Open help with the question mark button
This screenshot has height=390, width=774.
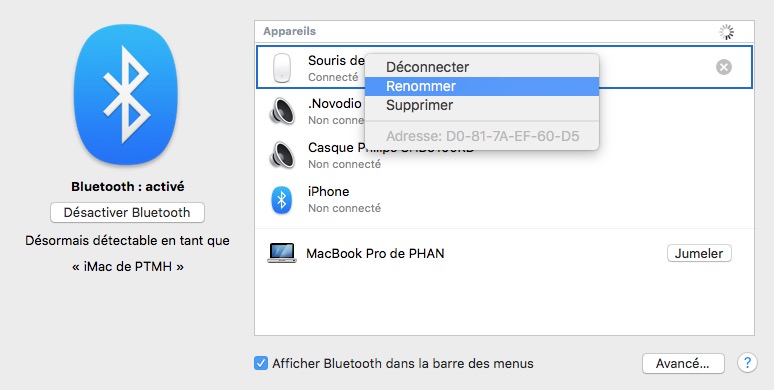point(747,363)
